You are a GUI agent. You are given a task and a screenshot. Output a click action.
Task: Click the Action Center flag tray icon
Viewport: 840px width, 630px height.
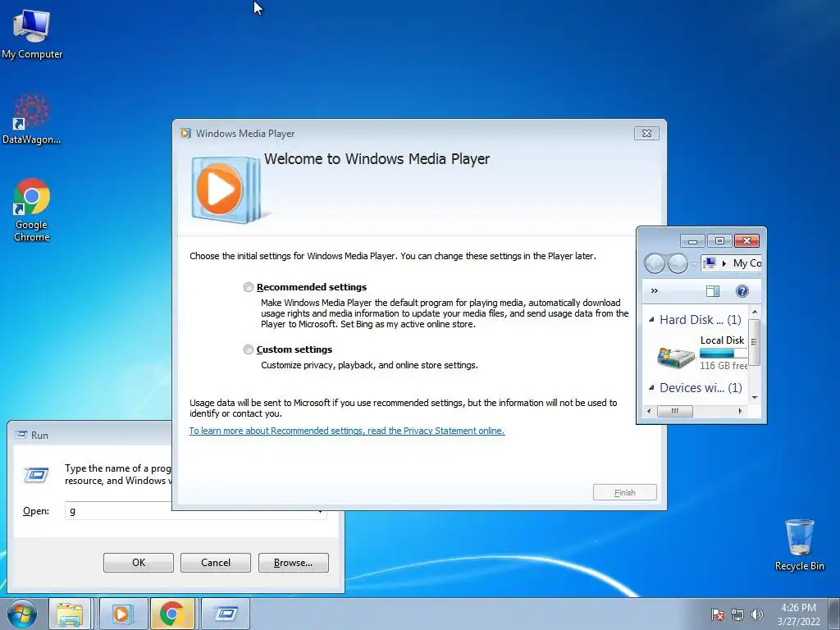pos(718,614)
